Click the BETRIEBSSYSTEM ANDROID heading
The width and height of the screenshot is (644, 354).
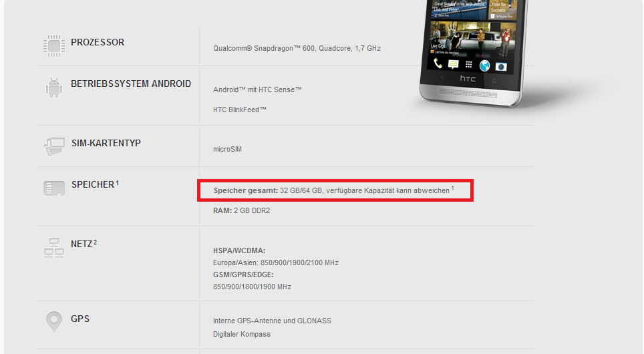click(x=131, y=83)
